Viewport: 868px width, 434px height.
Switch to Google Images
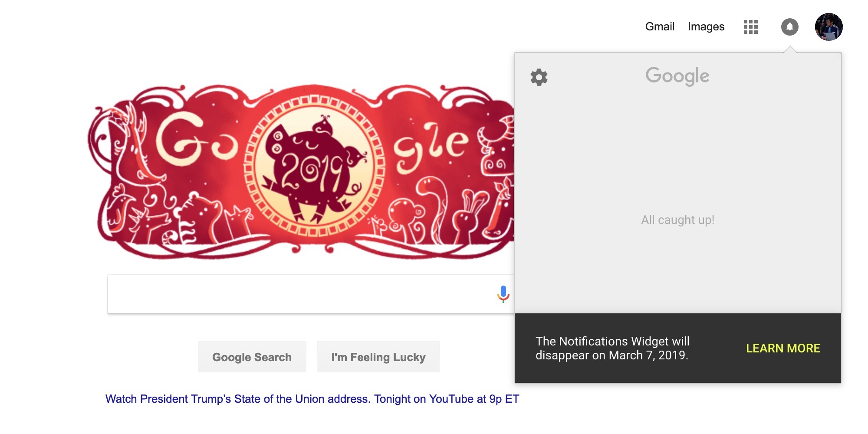point(706,26)
